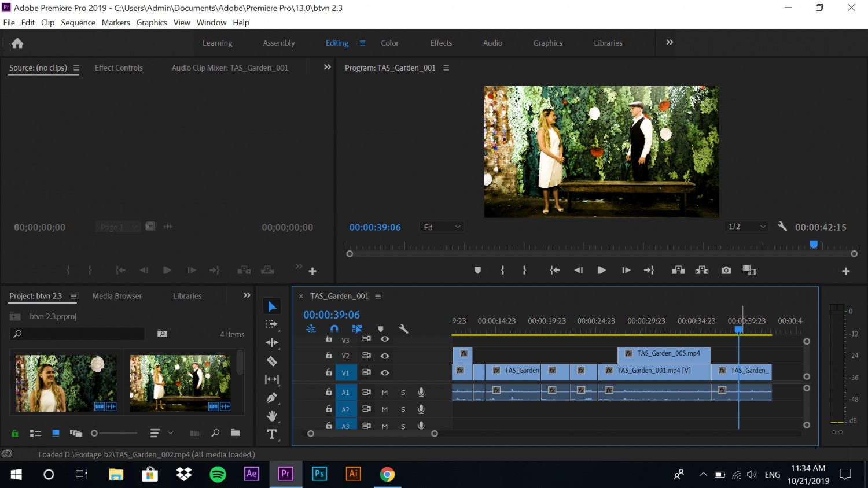
Task: Open the Program monitor panel menu
Action: (x=446, y=68)
